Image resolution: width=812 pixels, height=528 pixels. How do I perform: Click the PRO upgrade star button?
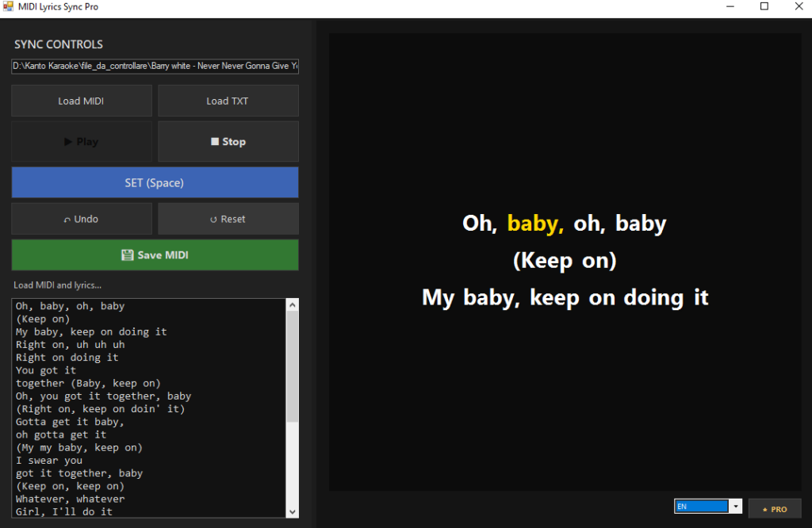(x=775, y=508)
